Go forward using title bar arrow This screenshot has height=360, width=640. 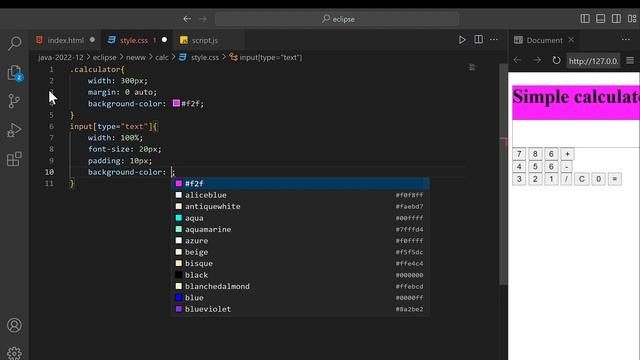coord(203,19)
